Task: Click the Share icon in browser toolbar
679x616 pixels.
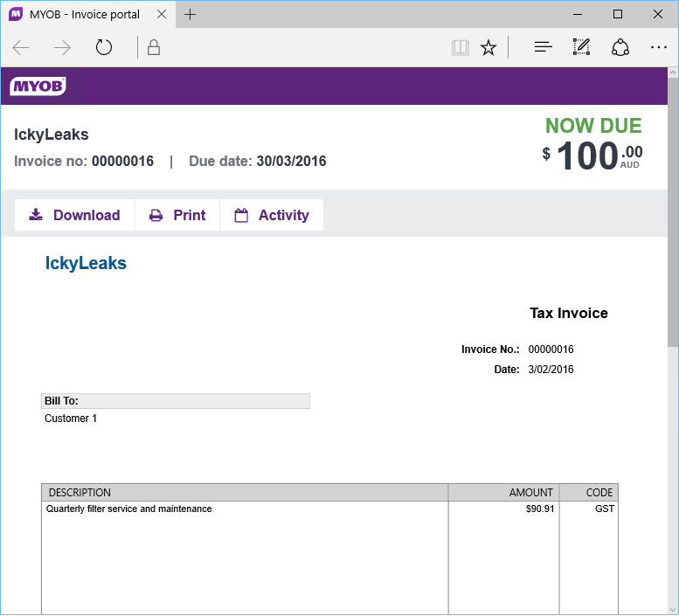Action: pos(620,48)
